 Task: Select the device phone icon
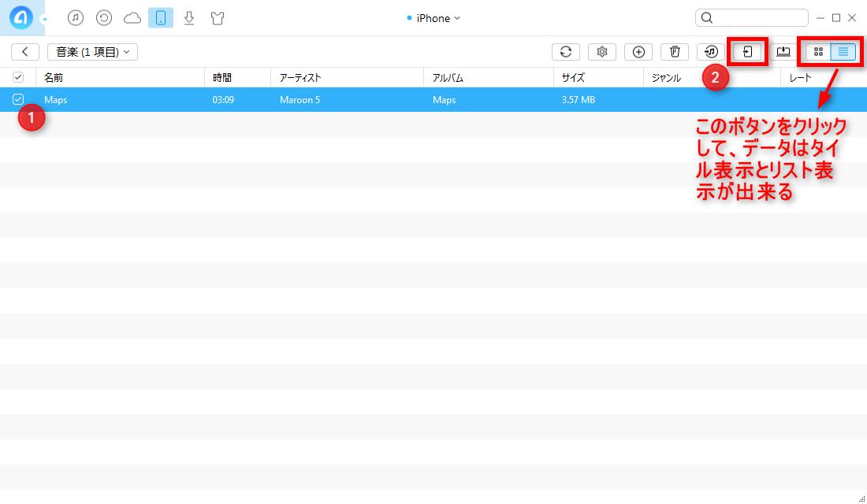tap(160, 18)
